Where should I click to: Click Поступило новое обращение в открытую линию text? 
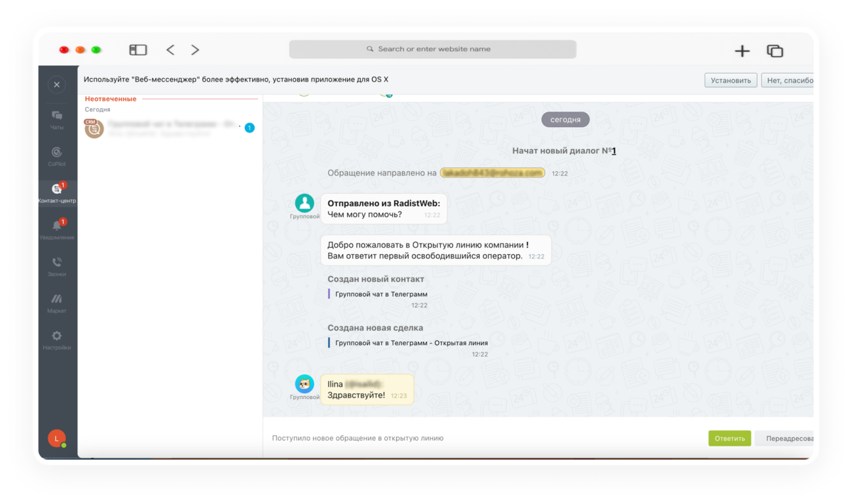[x=358, y=438]
